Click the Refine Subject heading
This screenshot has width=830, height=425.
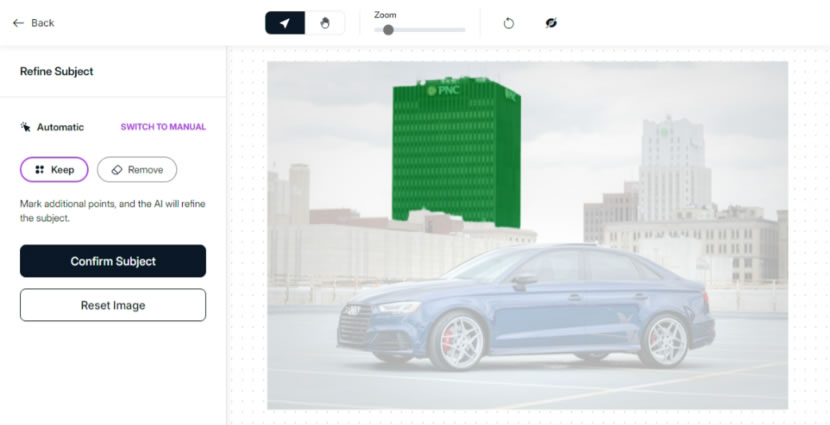pos(57,71)
